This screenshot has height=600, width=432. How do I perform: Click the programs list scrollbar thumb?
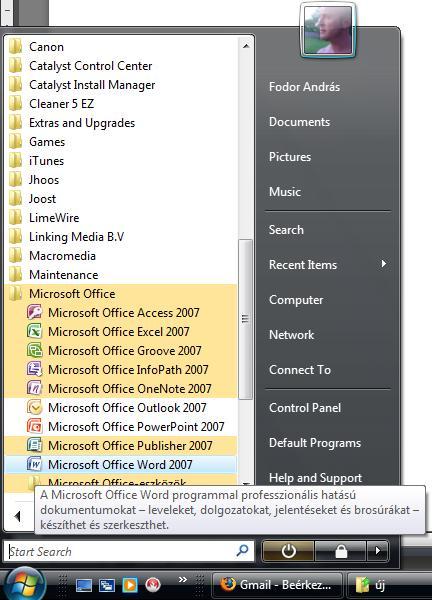click(x=245, y=318)
